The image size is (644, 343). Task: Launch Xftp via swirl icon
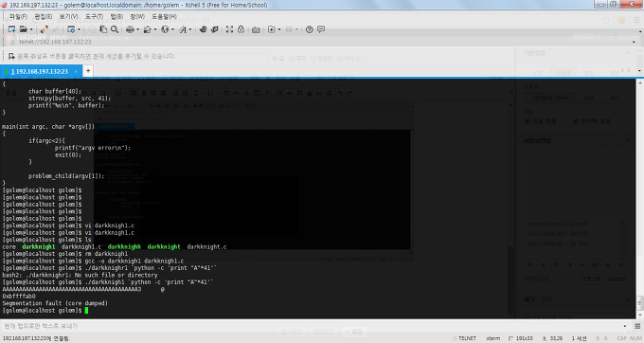[x=203, y=29]
